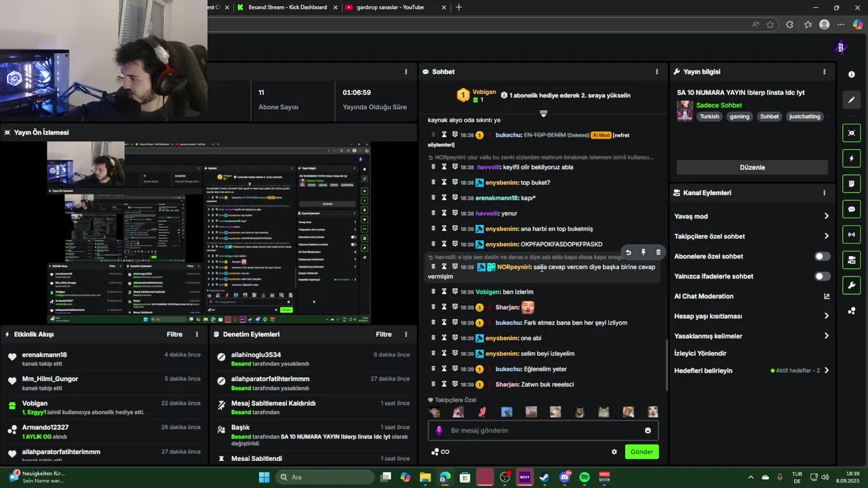This screenshot has height=488, width=868.
Task: Open stats panel three-dot menu
Action: [406, 72]
